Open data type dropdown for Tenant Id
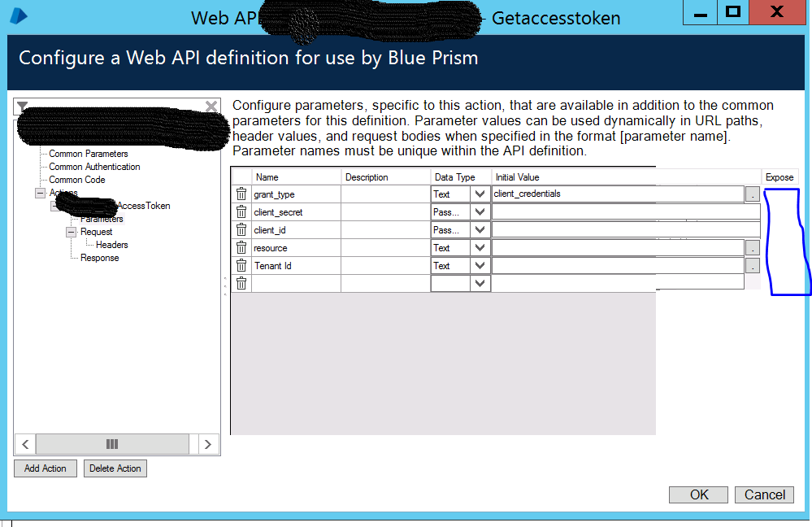 tap(480, 265)
